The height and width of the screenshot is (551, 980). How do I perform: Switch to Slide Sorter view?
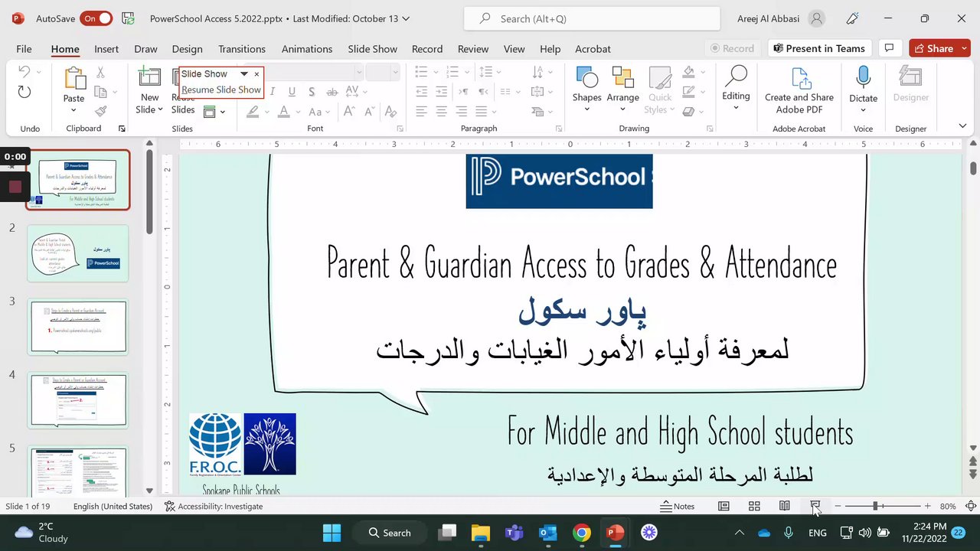pos(754,507)
